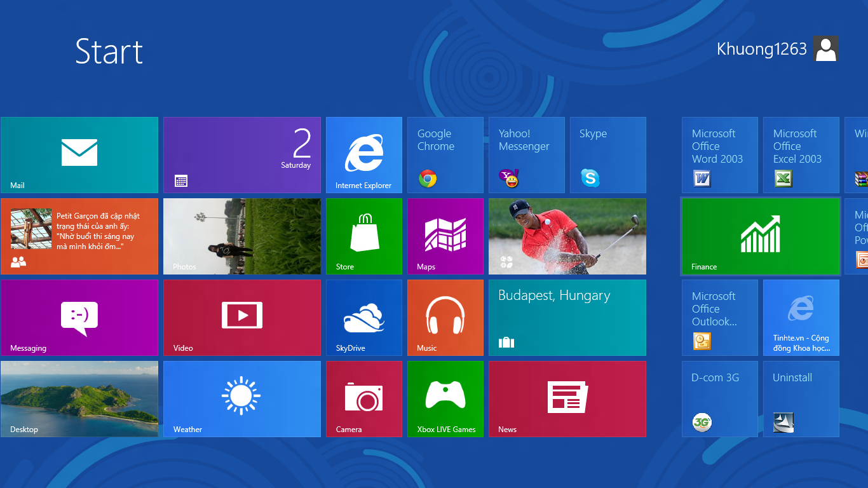868x488 pixels.
Task: Open Xbox LIVE Games tile
Action: pos(445,399)
